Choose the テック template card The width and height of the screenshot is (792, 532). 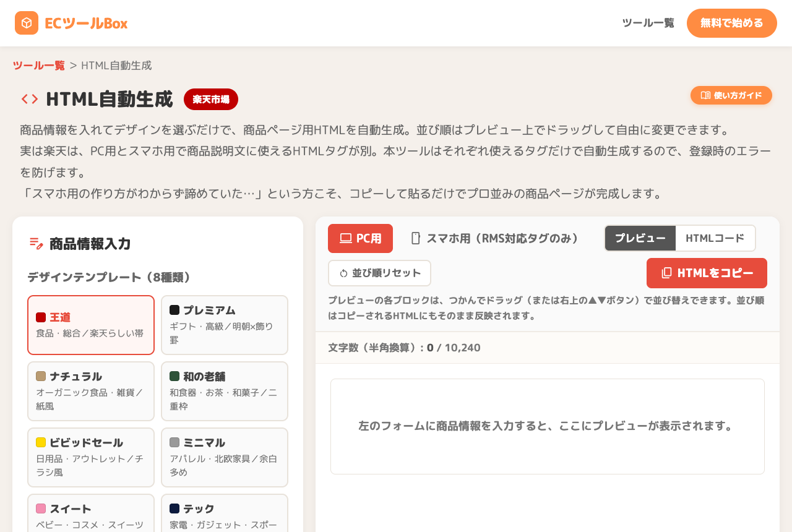point(225,513)
